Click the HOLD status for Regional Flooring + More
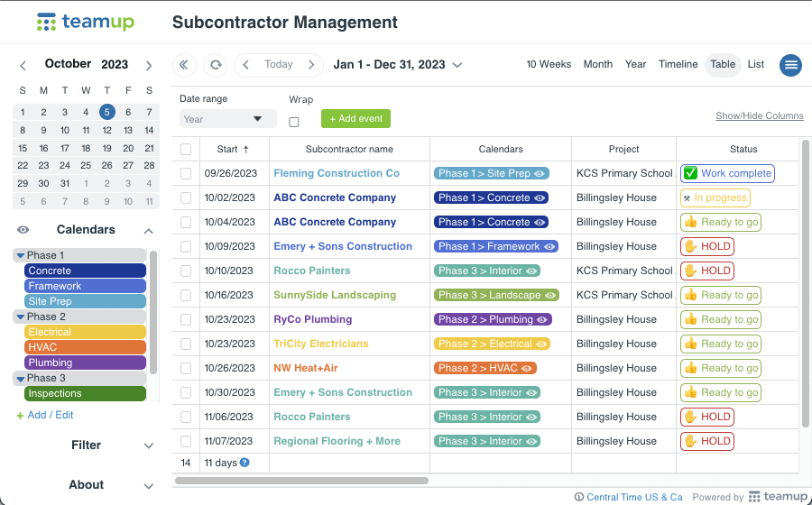The height and width of the screenshot is (505, 812). click(707, 441)
